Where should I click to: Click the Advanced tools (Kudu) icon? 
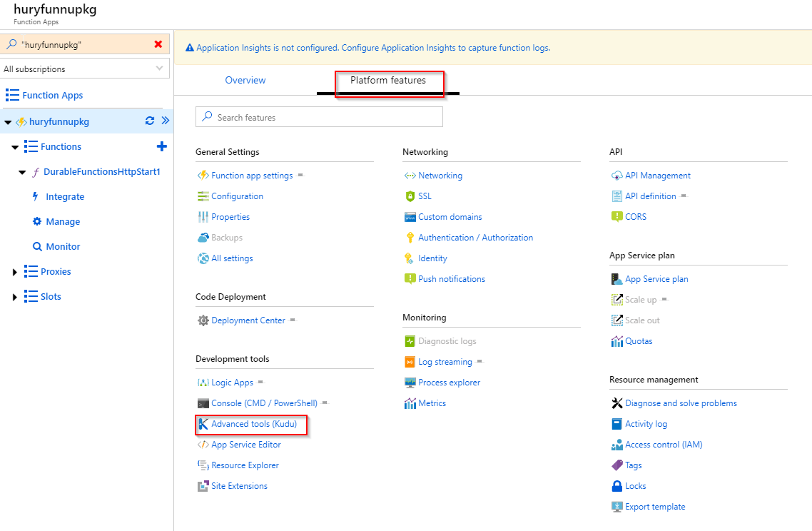(203, 424)
